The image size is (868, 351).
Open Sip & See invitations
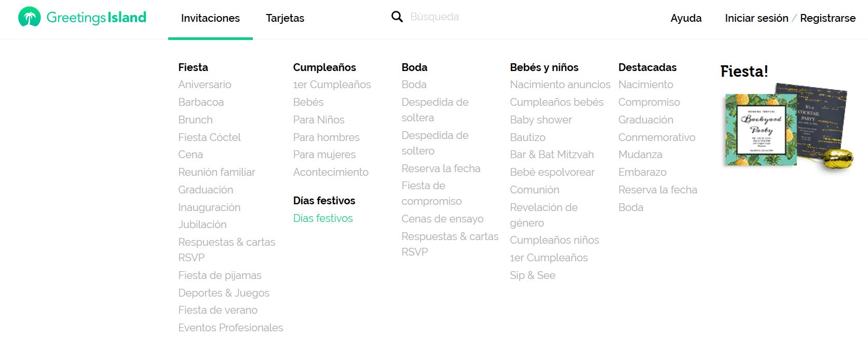point(532,275)
